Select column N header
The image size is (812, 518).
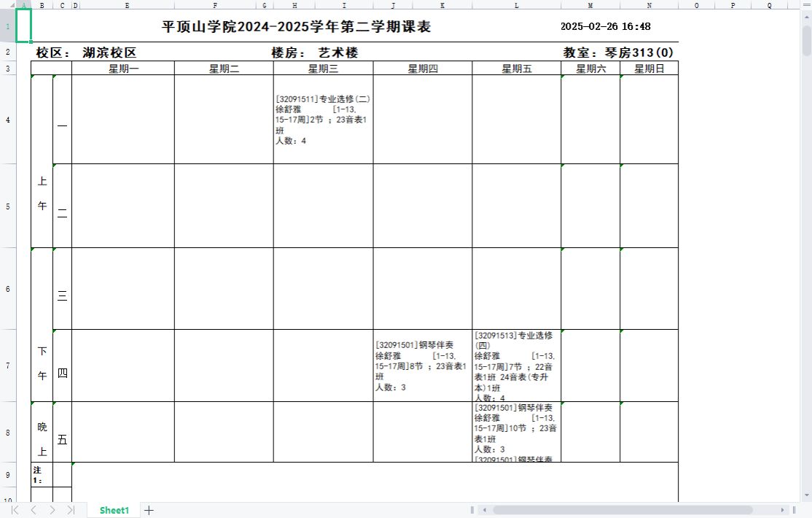pyautogui.click(x=649, y=5)
